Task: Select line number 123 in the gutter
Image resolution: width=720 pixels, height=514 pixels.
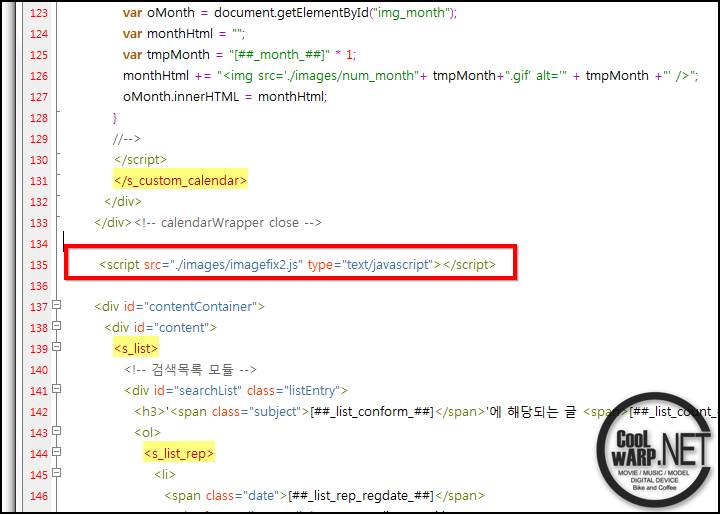Action: tap(39, 13)
